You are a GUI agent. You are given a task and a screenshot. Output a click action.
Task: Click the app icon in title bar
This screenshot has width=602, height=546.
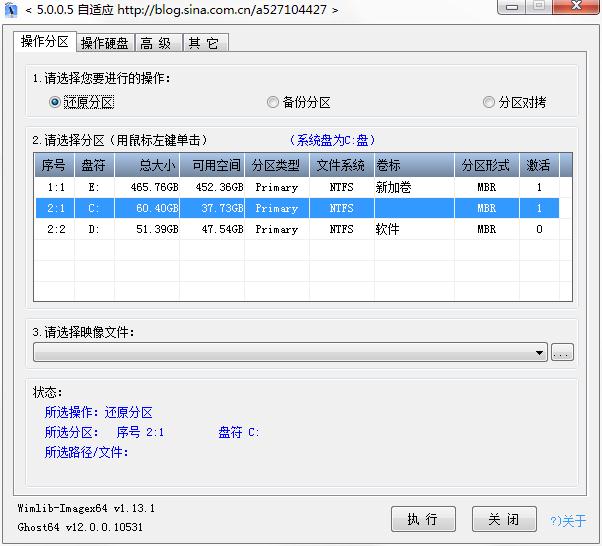point(11,10)
